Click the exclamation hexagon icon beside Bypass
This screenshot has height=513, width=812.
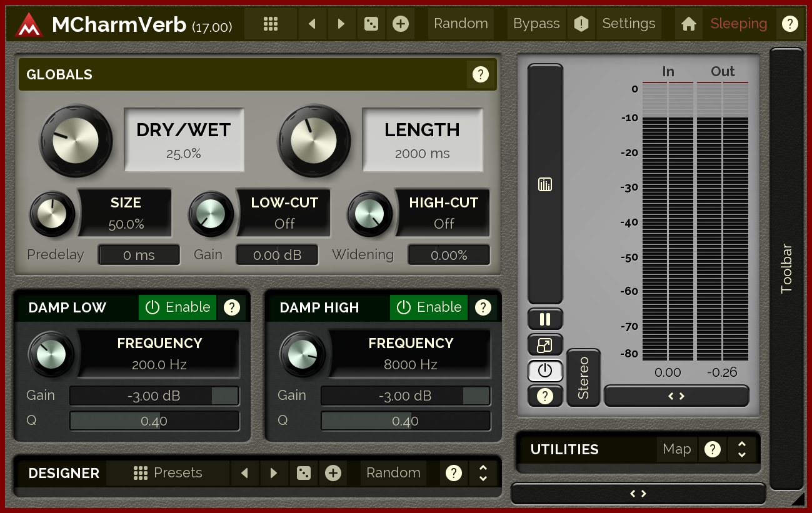coord(581,24)
